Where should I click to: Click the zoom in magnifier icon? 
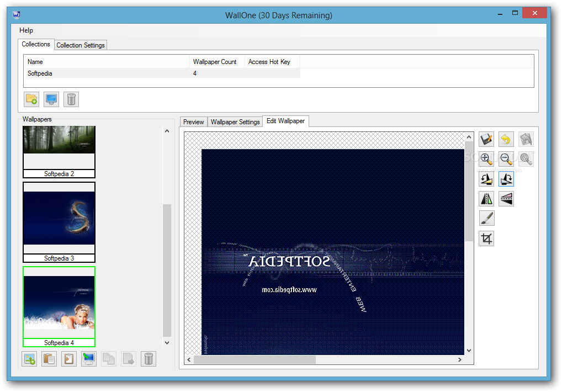click(x=486, y=159)
